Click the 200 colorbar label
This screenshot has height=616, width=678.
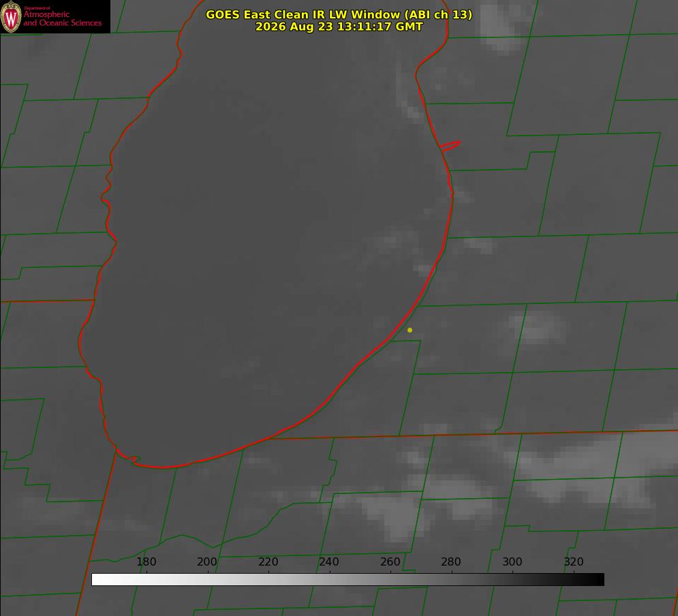point(207,561)
